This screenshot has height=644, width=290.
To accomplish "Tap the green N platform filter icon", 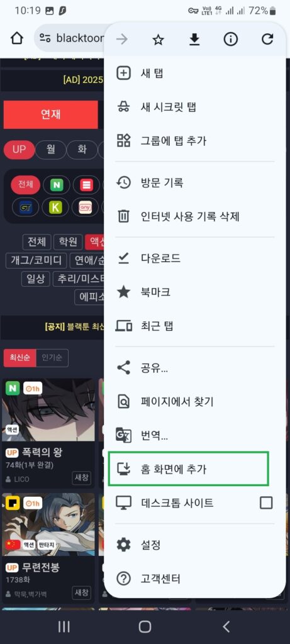I will 56,186.
